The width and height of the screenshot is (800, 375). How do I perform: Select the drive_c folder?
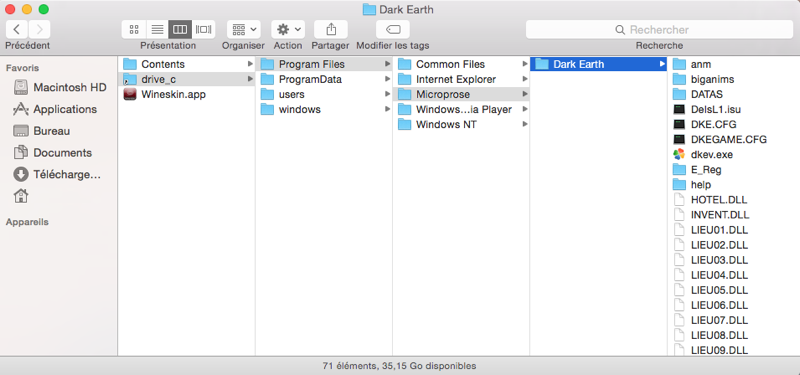click(186, 79)
